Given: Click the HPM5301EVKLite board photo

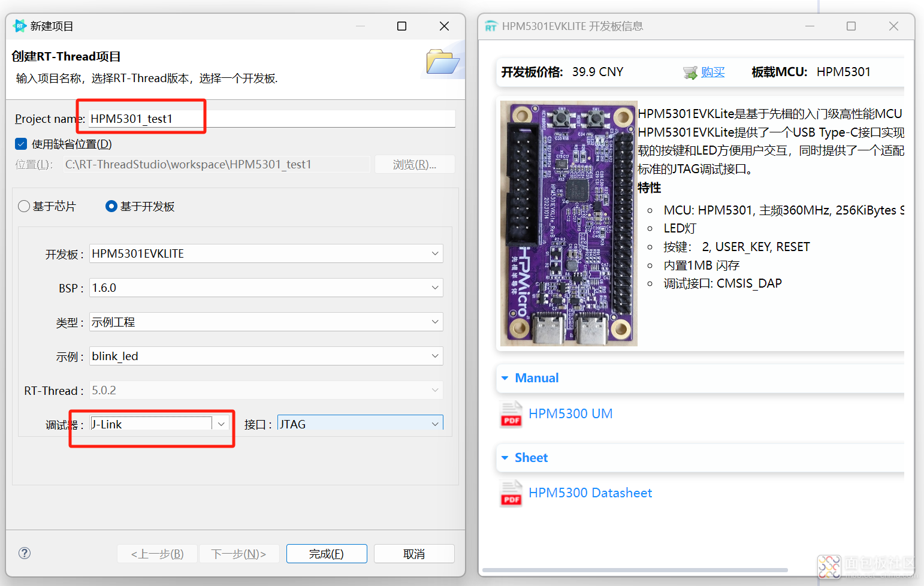Looking at the screenshot, I should click(569, 223).
